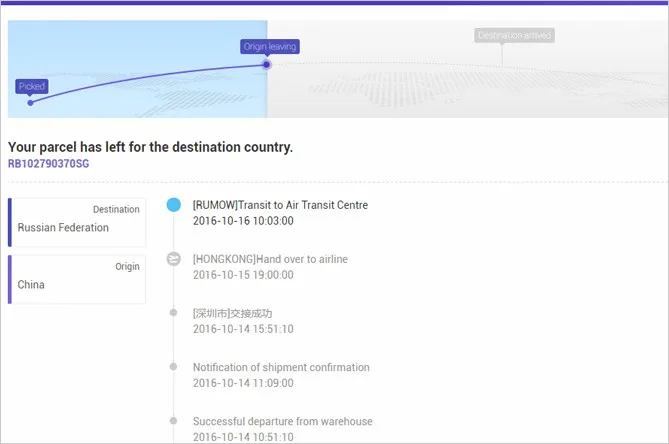This screenshot has width=669, height=444.
Task: Click 'Successful departure from warehouse' text
Action: pyautogui.click(x=282, y=421)
